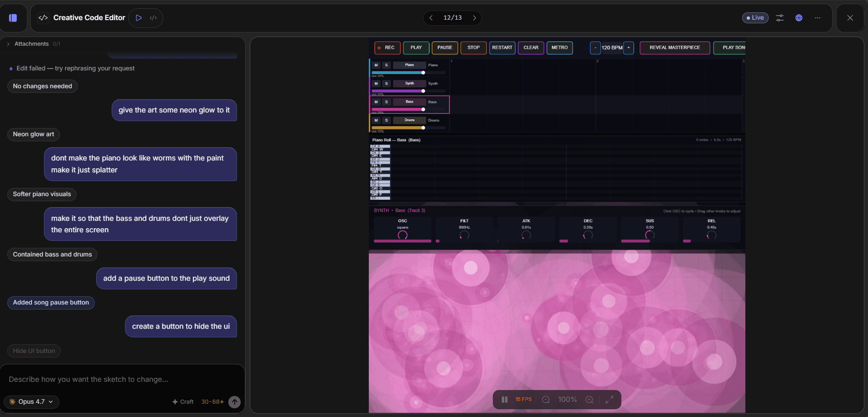The height and width of the screenshot is (417, 868).
Task: Click the FILT filter knob
Action: coord(464,235)
